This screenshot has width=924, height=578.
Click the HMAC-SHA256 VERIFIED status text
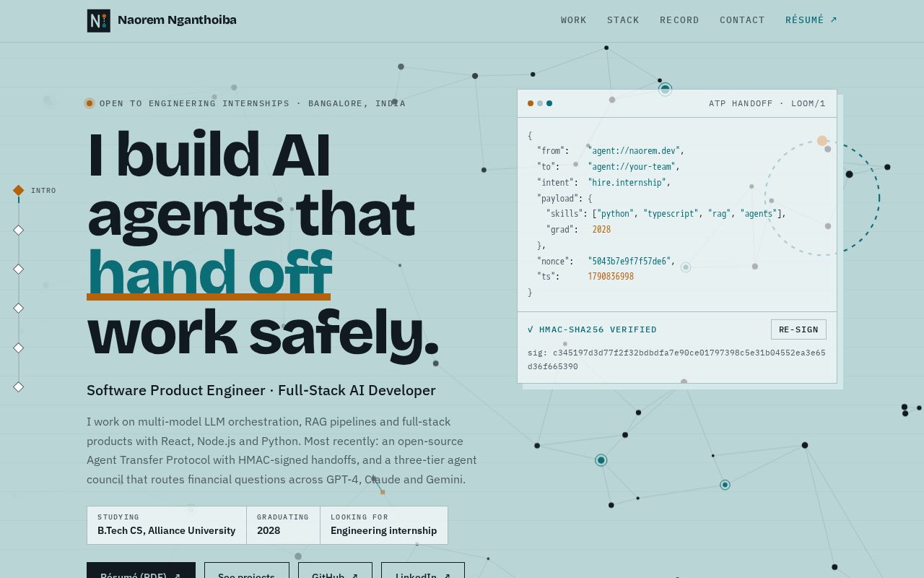[x=592, y=329]
